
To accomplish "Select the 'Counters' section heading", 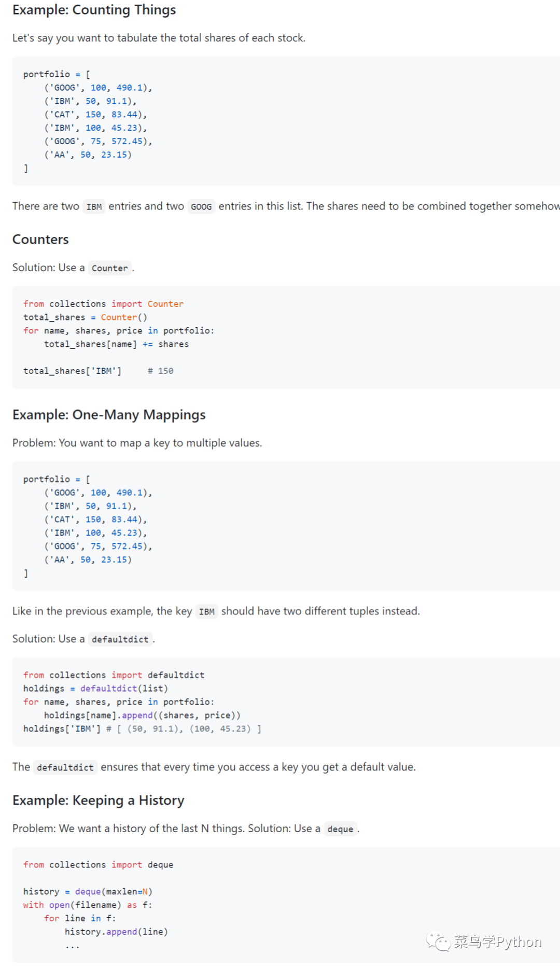I will pyautogui.click(x=40, y=240).
